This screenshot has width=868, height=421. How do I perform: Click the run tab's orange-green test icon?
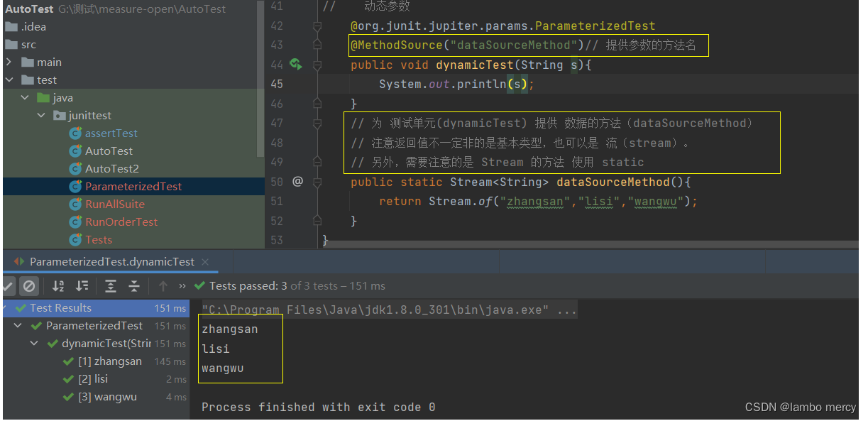coord(19,261)
